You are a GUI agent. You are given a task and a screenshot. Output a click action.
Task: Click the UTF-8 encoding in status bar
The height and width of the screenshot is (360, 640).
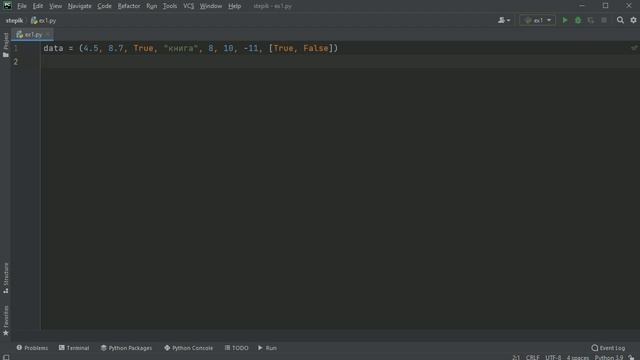click(x=553, y=357)
